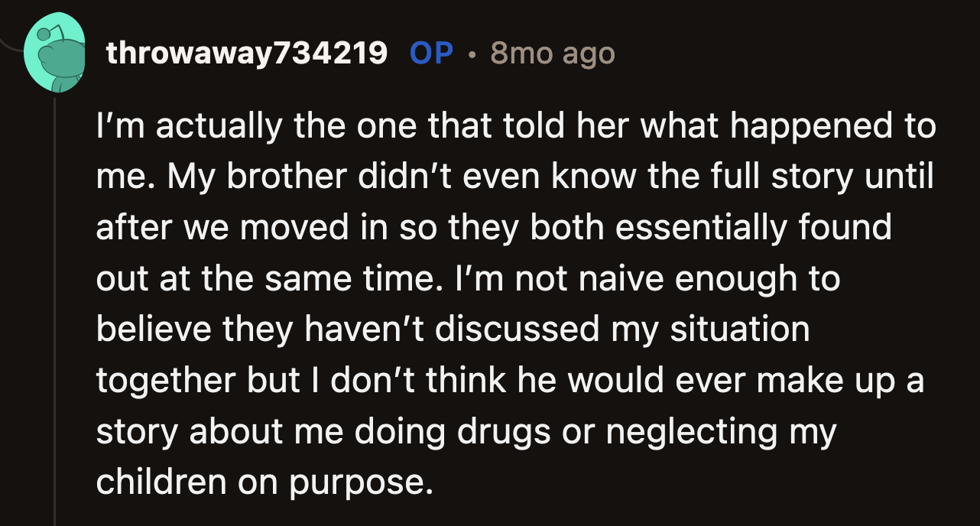Click the first line of the comment
980x526 pixels.
tap(515, 125)
